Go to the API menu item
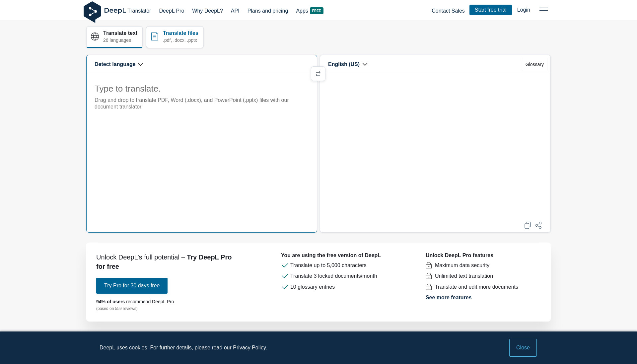Viewport: 637px width, 364px height. [235, 11]
